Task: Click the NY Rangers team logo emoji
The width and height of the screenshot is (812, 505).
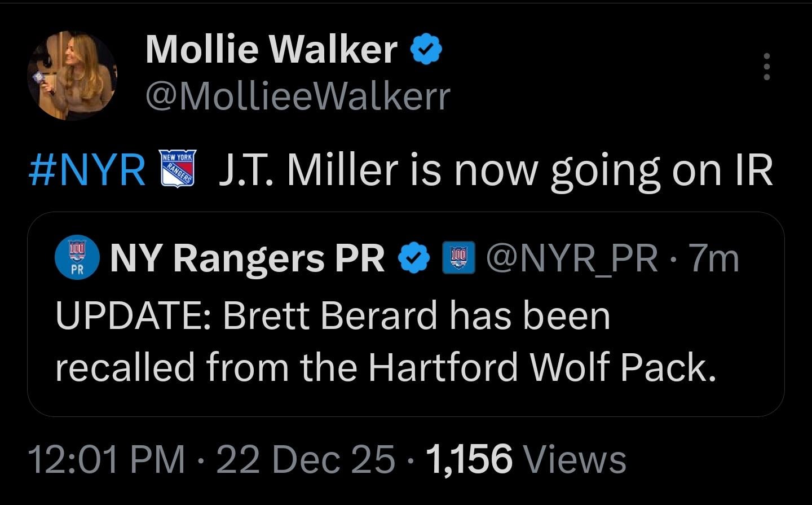Action: [176, 168]
